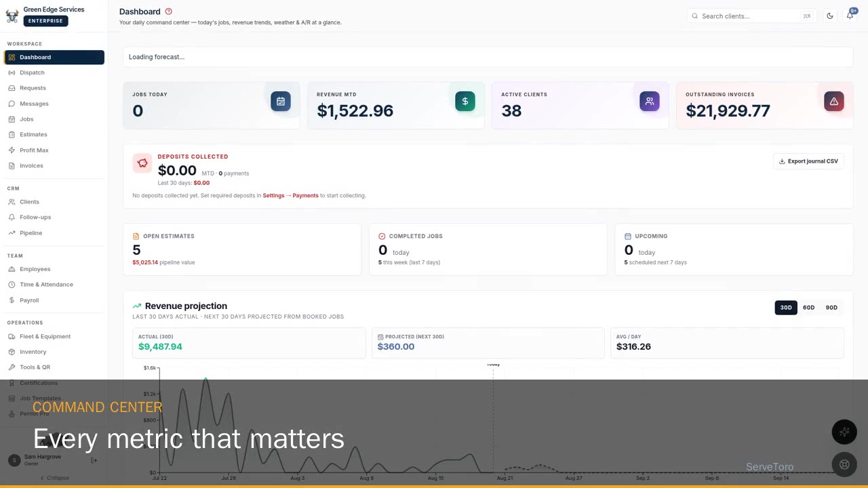Click the Dashboard grid icon in the sidebar
Image resolution: width=868 pixels, height=488 pixels.
[x=12, y=58]
